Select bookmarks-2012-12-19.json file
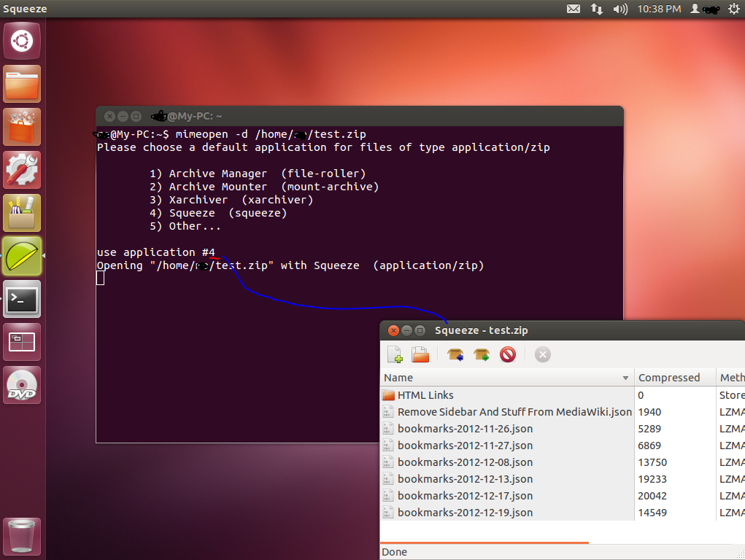The image size is (745, 560). pyautogui.click(x=563, y=513)
